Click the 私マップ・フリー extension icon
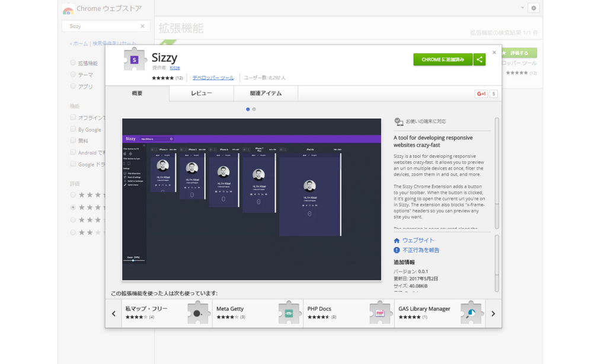607x364 pixels. click(x=198, y=313)
